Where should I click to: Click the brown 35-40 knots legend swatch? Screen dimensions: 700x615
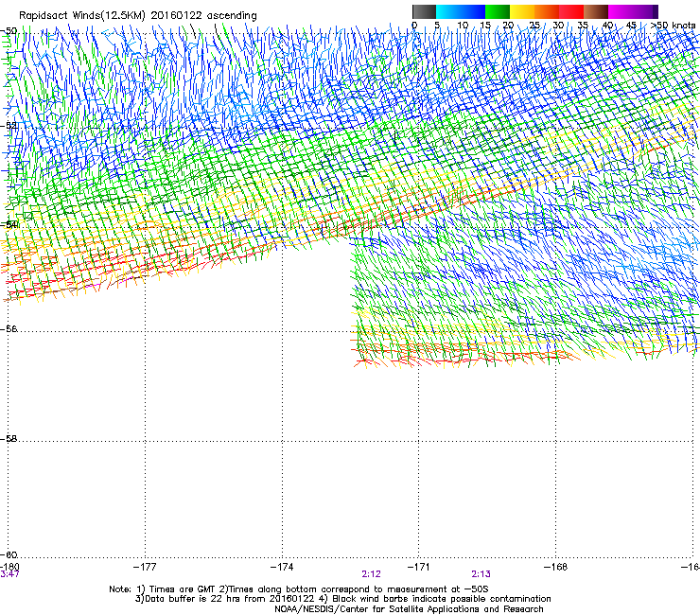click(x=596, y=11)
